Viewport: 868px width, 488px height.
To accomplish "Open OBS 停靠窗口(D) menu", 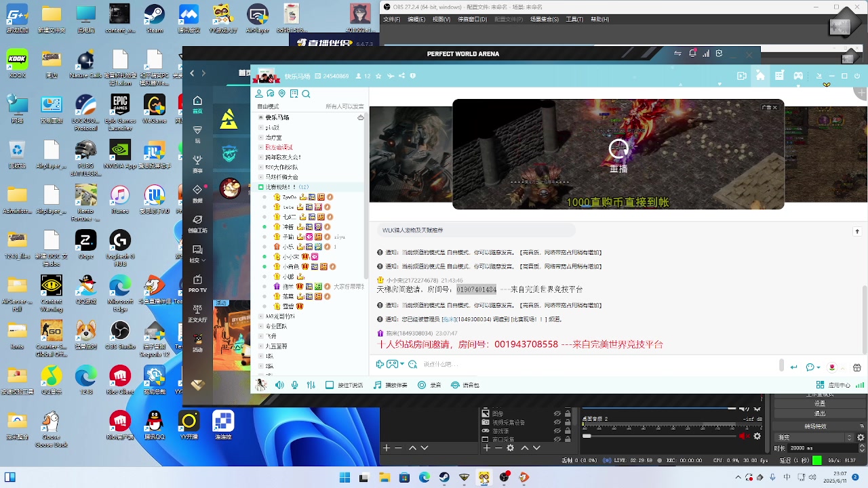I will point(473,20).
